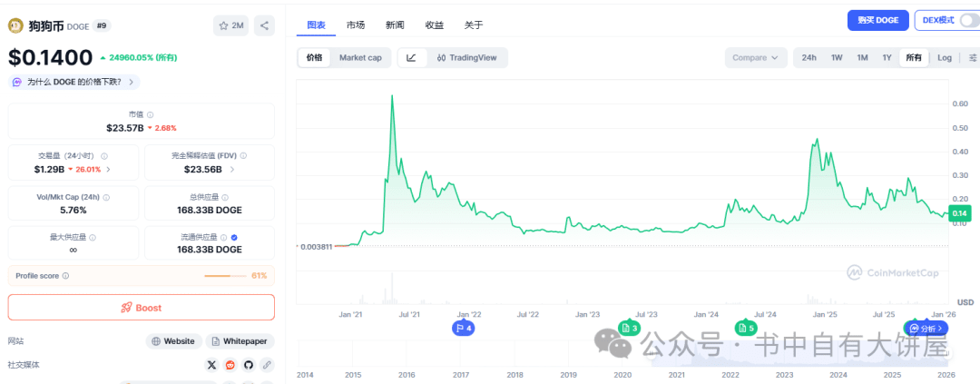The width and height of the screenshot is (980, 384).
Task: Click the 24960.05% (所有) price change text
Action: pos(143,57)
